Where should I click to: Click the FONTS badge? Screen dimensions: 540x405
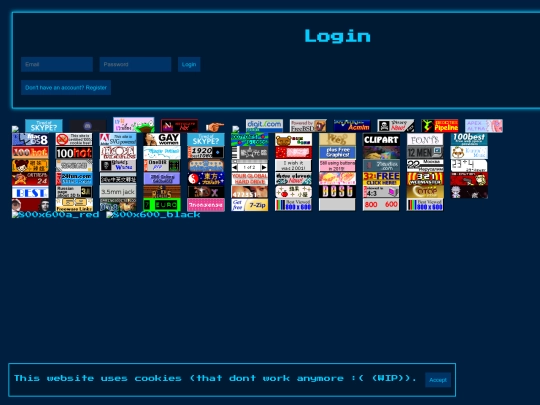click(x=425, y=139)
